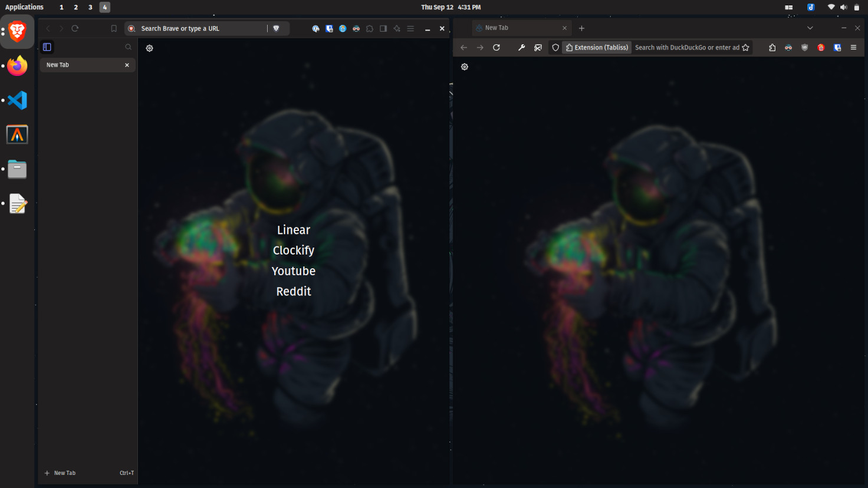Launch Brave from the dock
Screen dimensions: 868x488
coord(17,31)
